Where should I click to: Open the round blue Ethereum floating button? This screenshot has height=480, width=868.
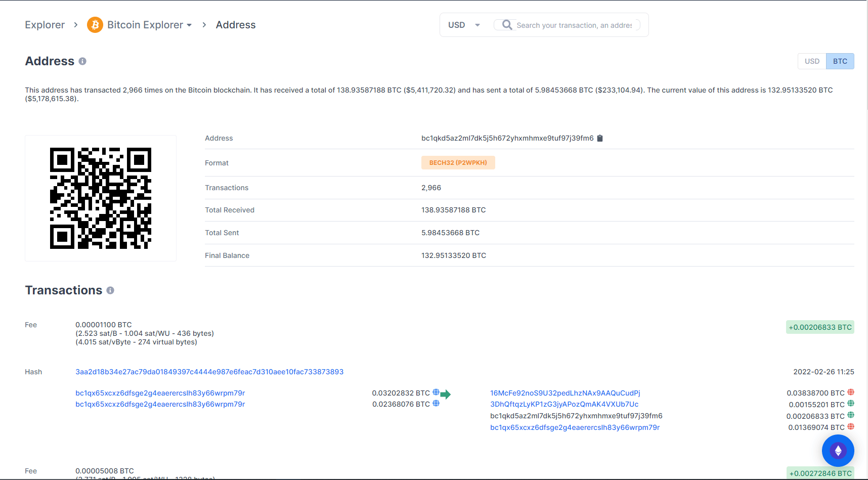click(x=838, y=450)
